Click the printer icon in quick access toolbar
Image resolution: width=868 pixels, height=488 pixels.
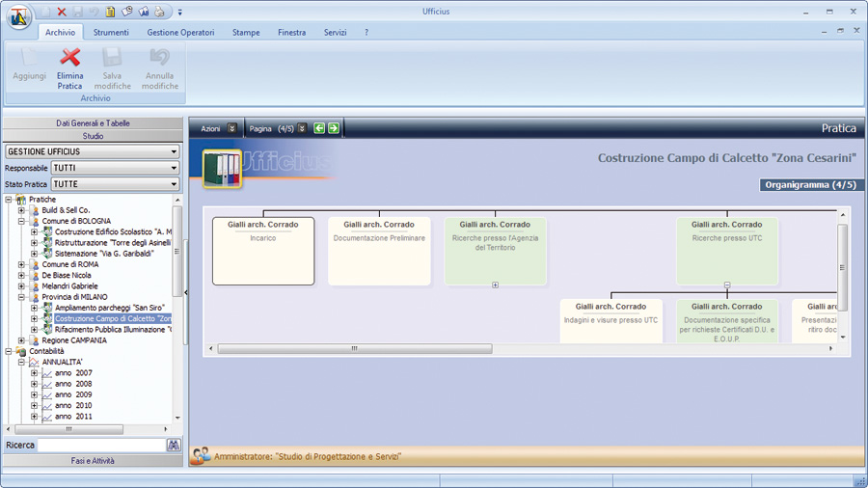pyautogui.click(x=159, y=11)
